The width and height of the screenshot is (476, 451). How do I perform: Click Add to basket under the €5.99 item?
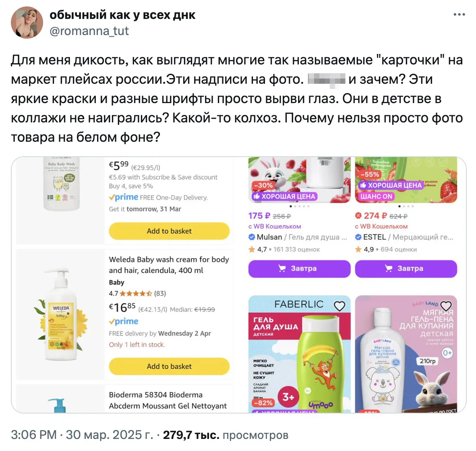coord(169,231)
